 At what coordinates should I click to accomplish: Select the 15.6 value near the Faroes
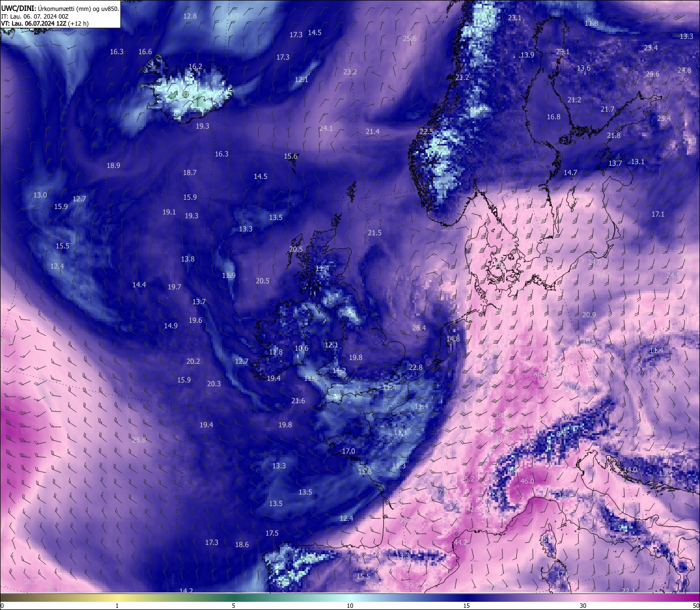[290, 156]
